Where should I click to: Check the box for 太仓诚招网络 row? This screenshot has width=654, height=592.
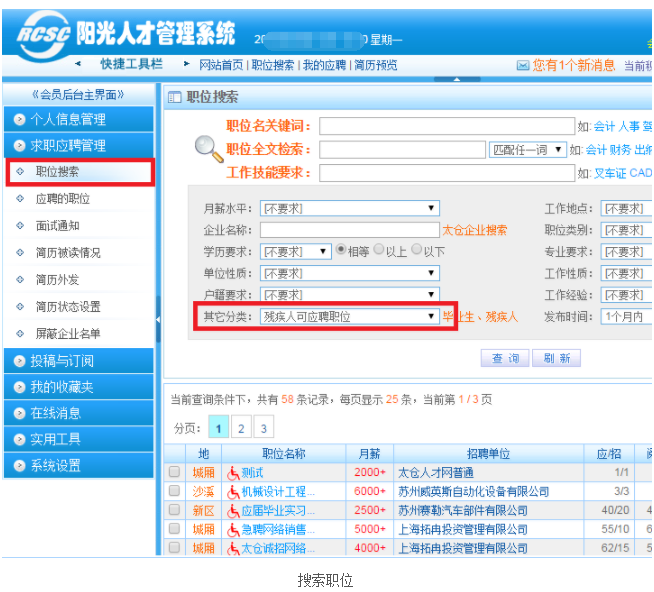[174, 547]
